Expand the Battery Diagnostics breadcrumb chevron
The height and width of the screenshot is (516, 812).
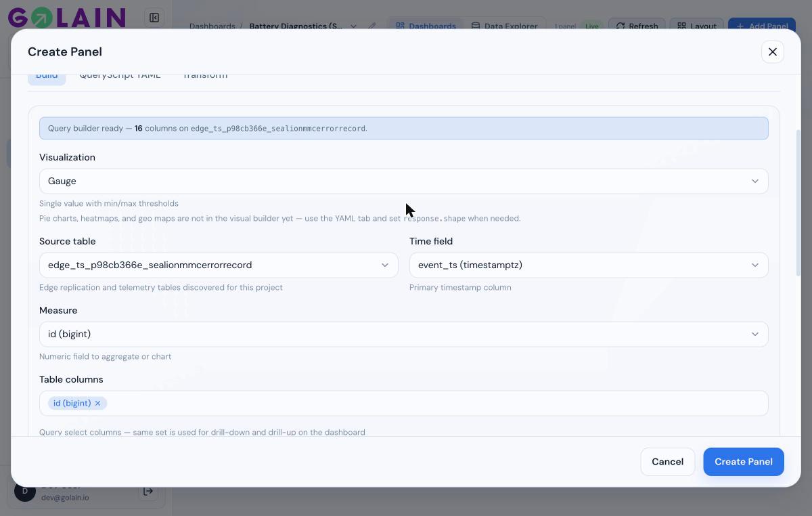pyautogui.click(x=353, y=26)
